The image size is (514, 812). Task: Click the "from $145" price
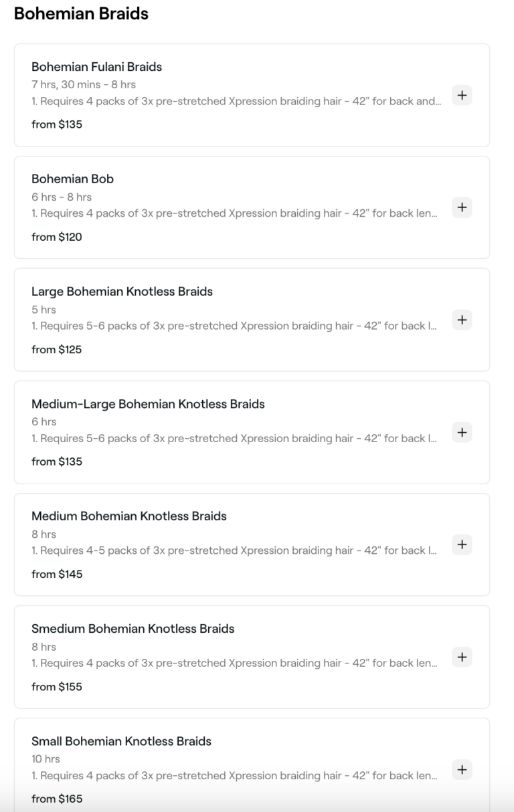coord(57,574)
